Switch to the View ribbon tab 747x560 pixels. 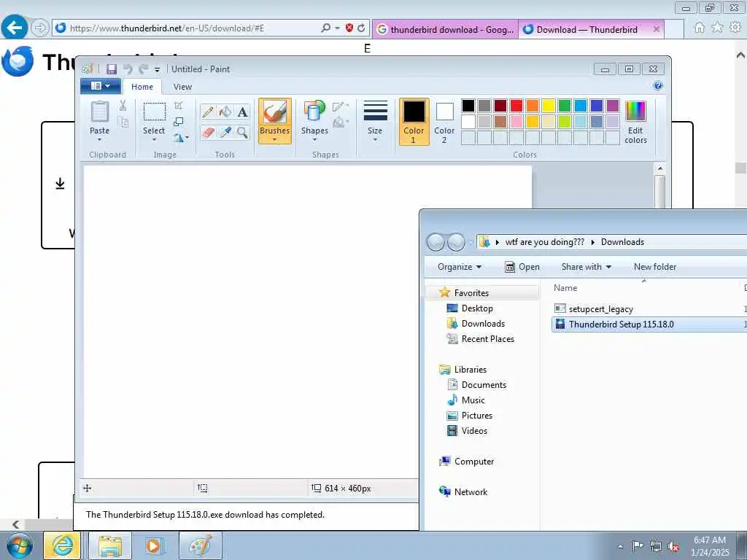(x=182, y=87)
